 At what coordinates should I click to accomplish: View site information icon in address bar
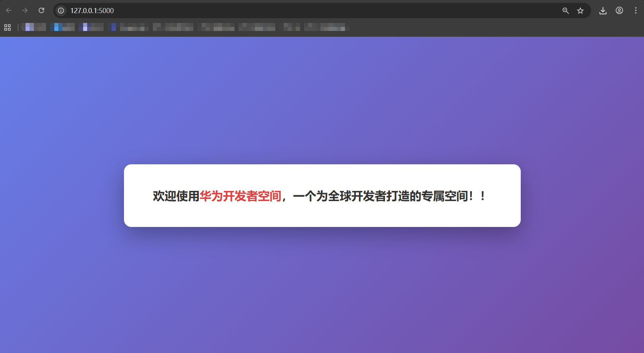61,11
